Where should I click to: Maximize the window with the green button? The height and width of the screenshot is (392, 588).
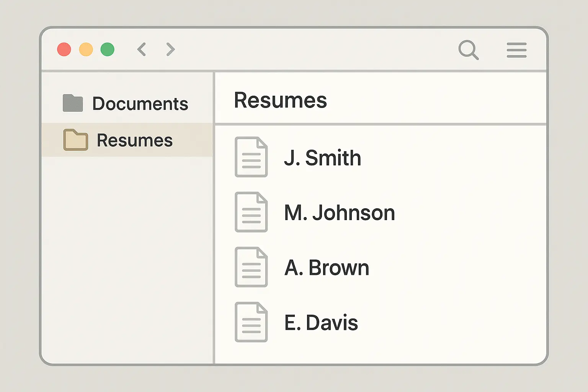[108, 49]
